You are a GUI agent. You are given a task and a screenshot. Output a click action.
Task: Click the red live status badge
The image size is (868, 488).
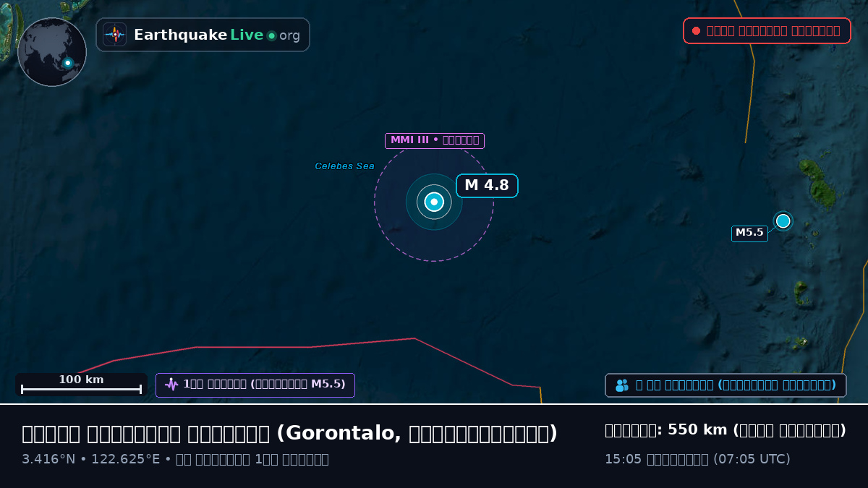[x=767, y=31]
